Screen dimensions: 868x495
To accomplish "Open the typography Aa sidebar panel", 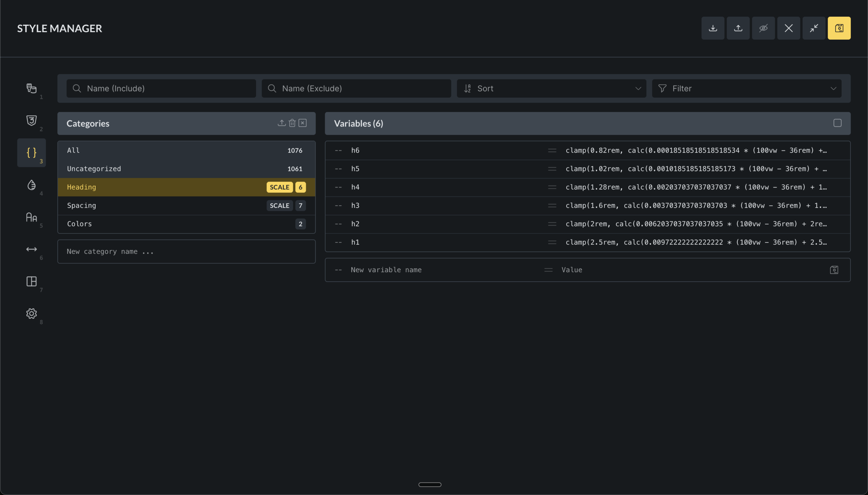I will (32, 217).
